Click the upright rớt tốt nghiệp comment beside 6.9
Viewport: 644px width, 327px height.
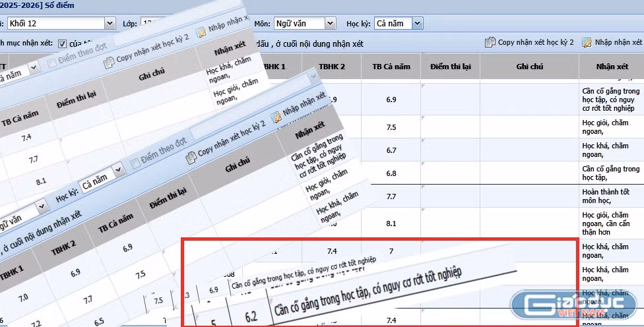click(611, 100)
